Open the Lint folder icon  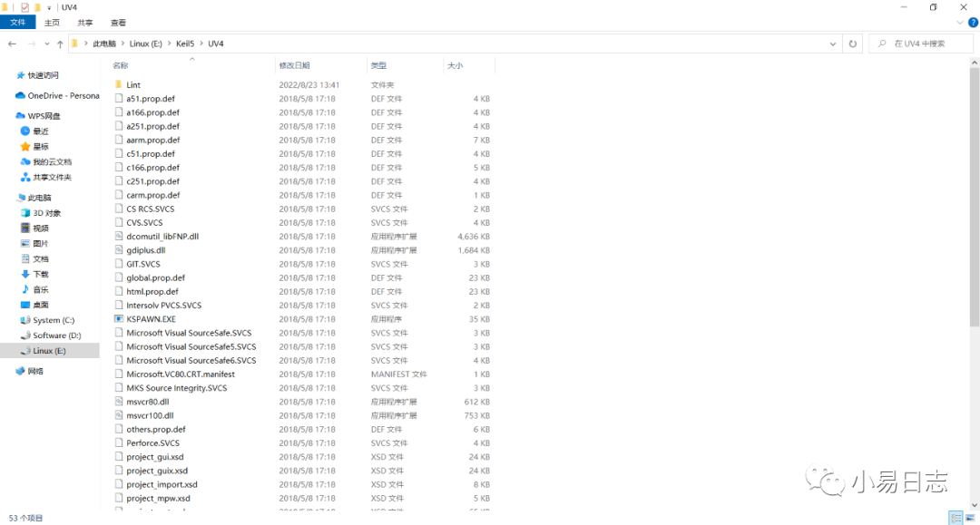[x=119, y=84]
